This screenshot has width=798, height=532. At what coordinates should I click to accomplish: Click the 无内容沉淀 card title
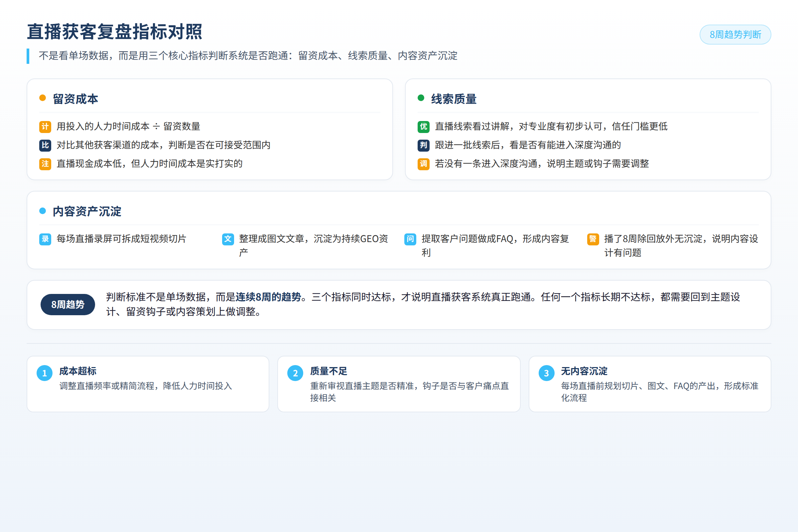584,371
